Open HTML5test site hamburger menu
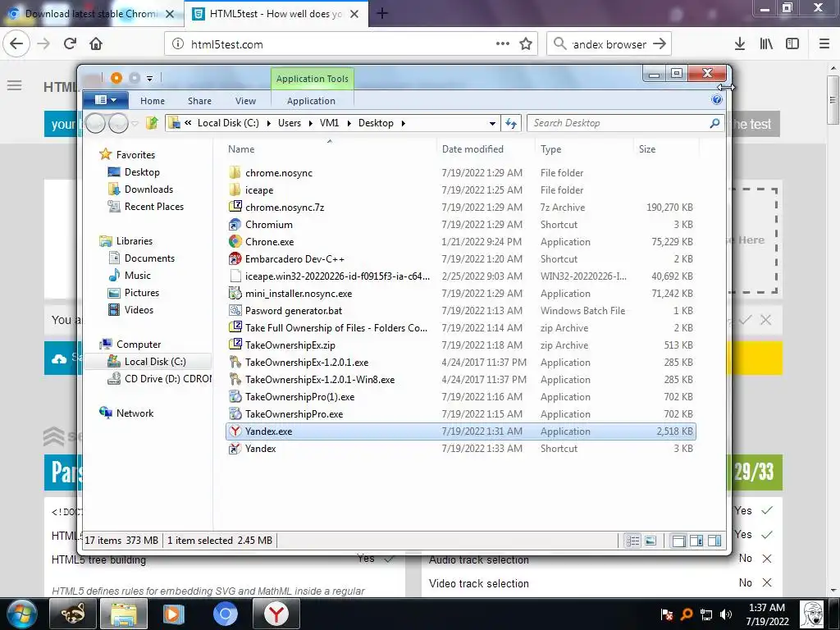 click(15, 85)
